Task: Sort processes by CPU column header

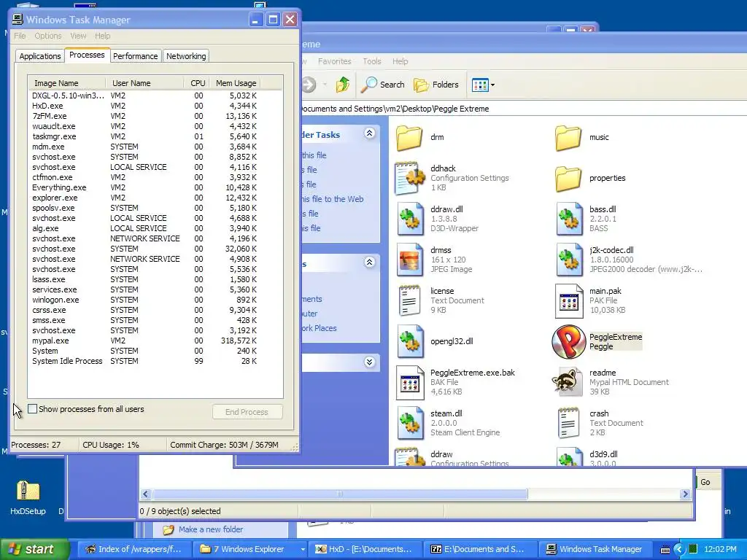Action: coord(197,83)
